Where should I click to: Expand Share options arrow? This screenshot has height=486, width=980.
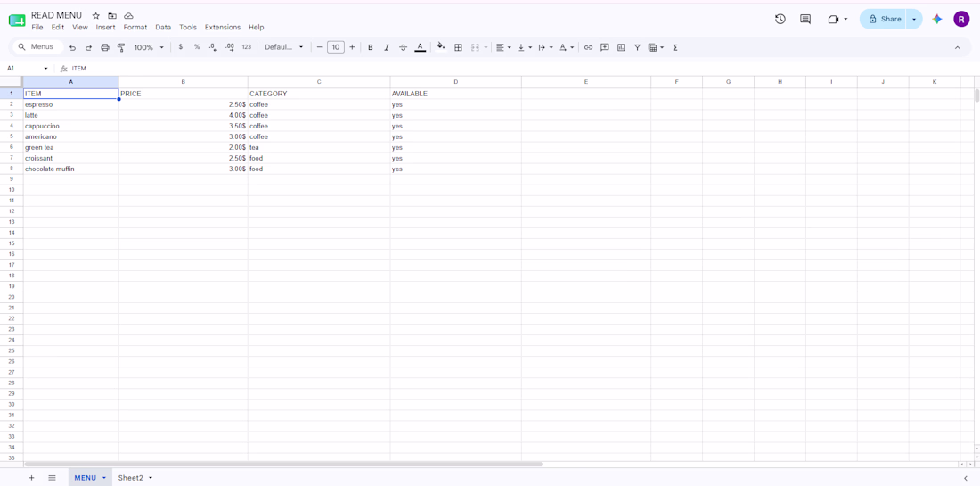[914, 19]
